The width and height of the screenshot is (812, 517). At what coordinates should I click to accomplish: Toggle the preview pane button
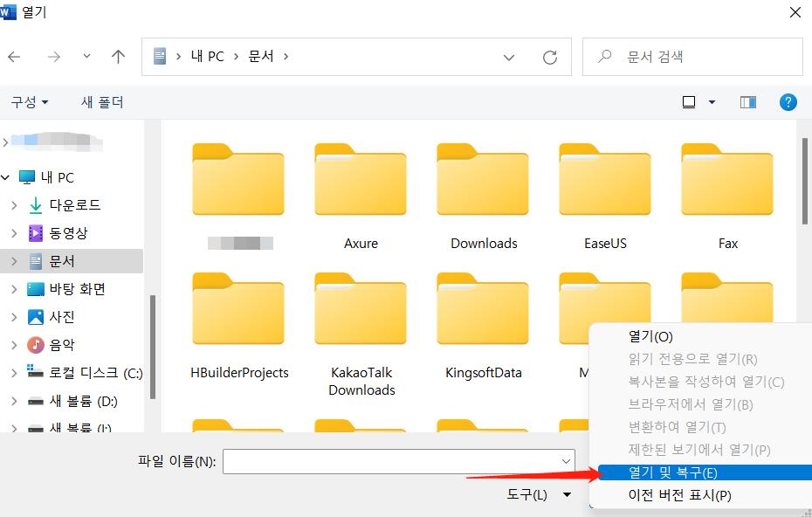(747, 101)
